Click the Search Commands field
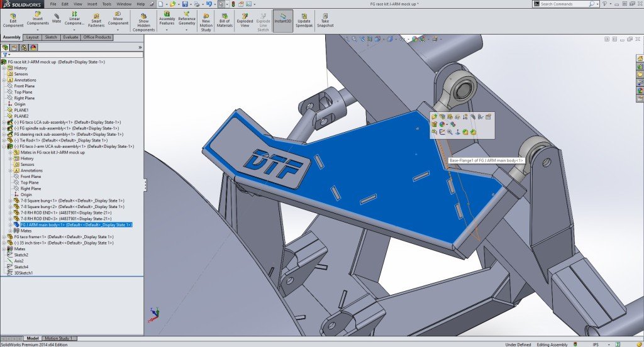This screenshot has width=644, height=347. tap(565, 4)
